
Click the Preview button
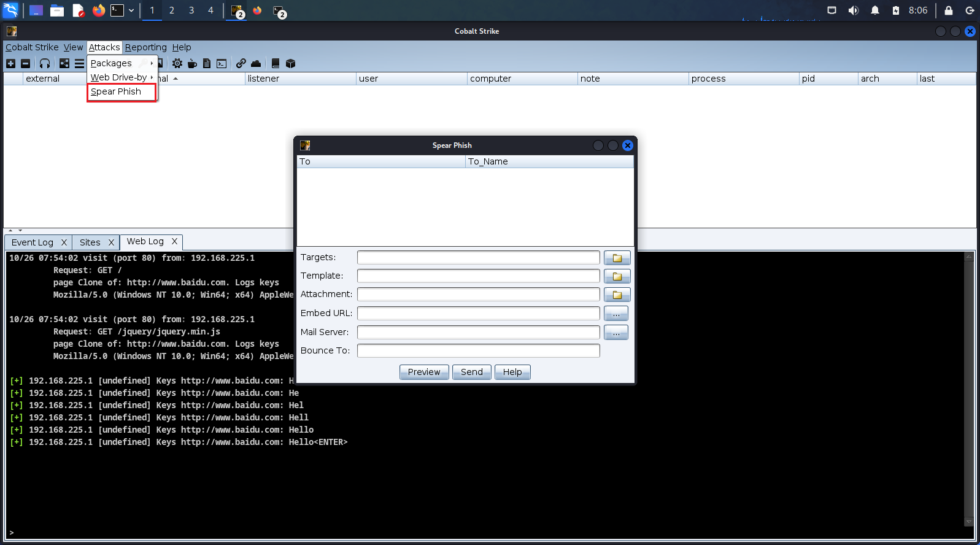(x=424, y=372)
